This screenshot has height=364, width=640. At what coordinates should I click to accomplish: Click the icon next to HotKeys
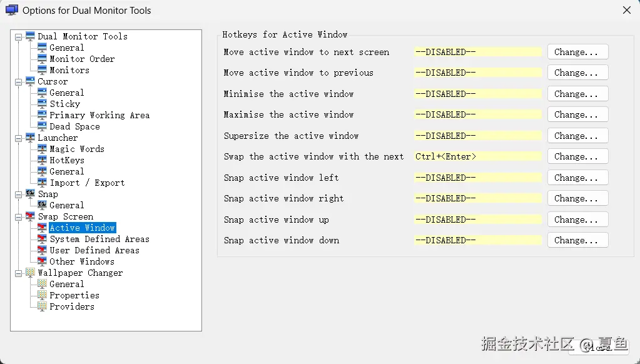click(43, 160)
